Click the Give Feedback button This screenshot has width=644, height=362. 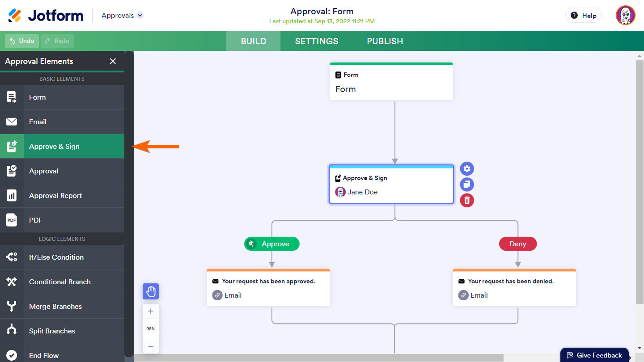(x=594, y=355)
